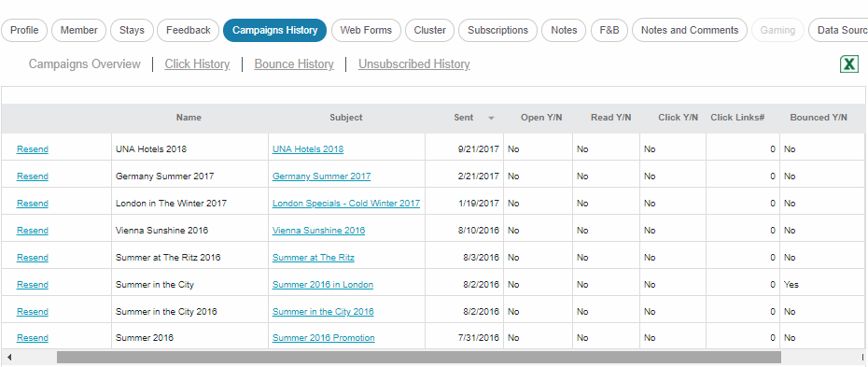Resend the Summer 2016 campaign

coord(32,338)
